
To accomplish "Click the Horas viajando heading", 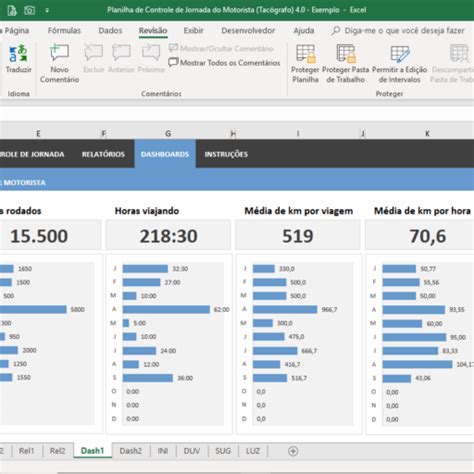I will click(x=147, y=211).
